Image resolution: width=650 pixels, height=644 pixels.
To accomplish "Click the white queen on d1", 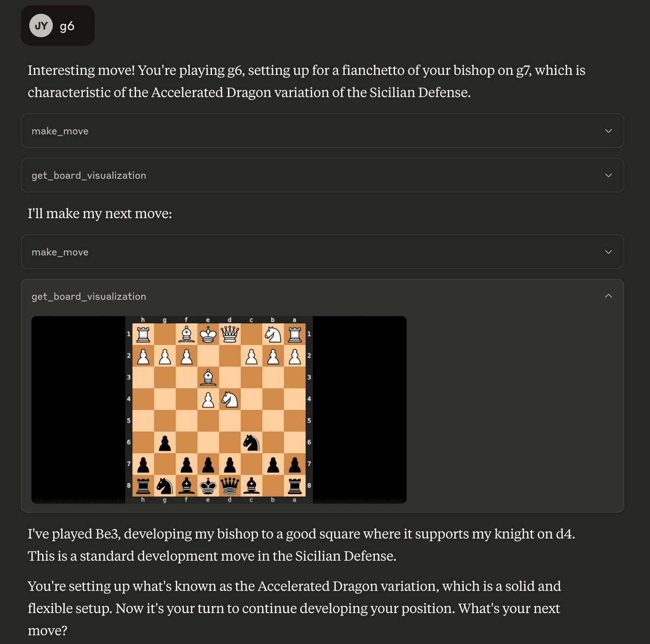I will pyautogui.click(x=230, y=334).
